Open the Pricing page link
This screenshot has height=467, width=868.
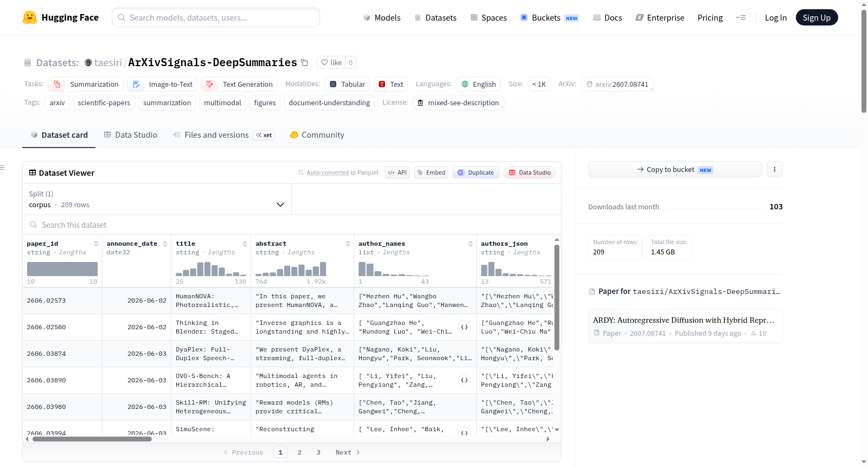coord(710,18)
